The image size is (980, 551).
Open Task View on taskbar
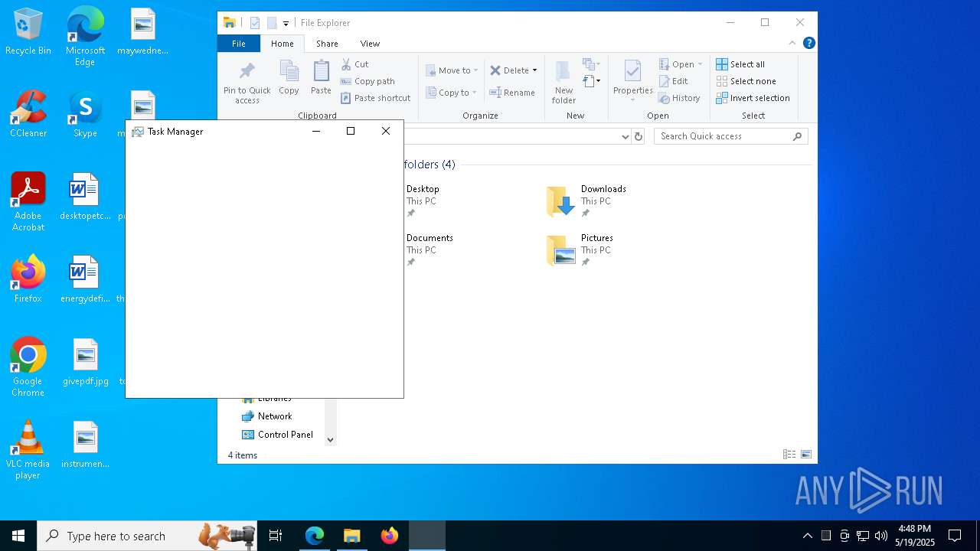276,536
